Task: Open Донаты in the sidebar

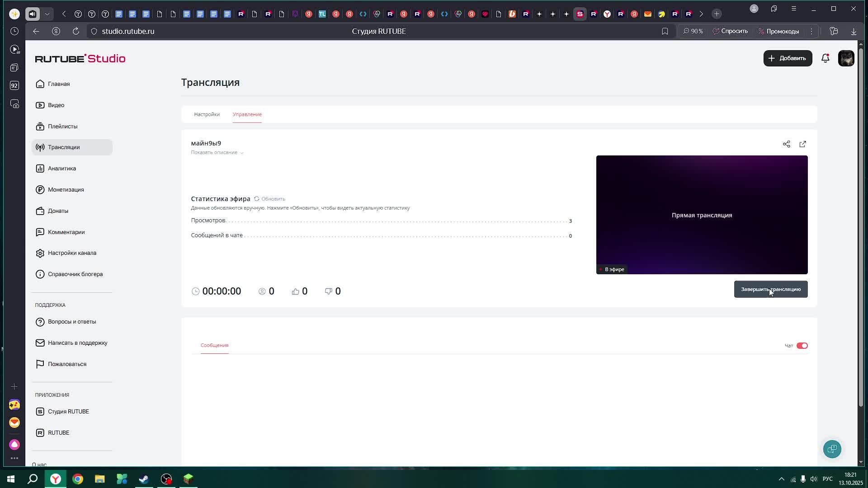Action: [x=58, y=211]
